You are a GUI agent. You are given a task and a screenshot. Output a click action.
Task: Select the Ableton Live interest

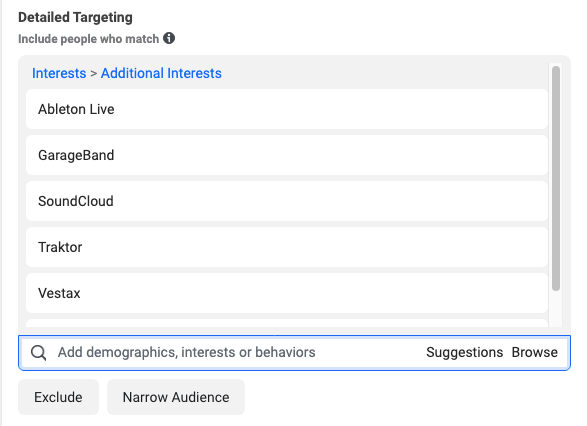tap(287, 109)
